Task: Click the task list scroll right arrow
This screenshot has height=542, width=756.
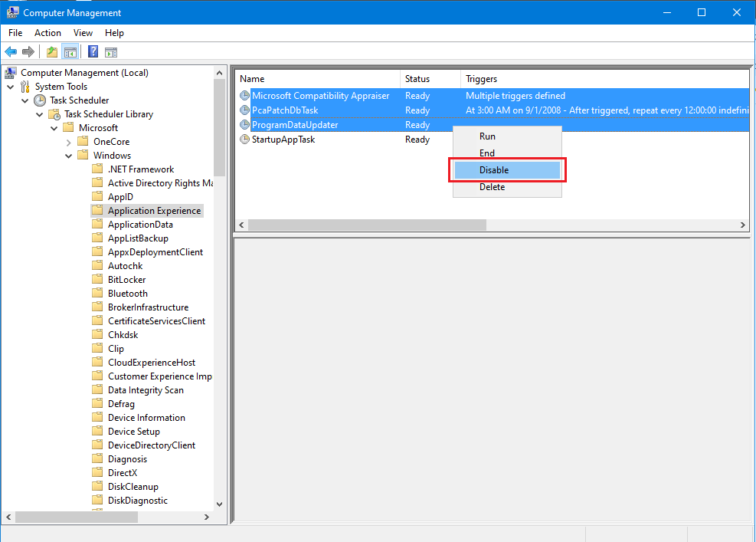Action: tap(742, 225)
